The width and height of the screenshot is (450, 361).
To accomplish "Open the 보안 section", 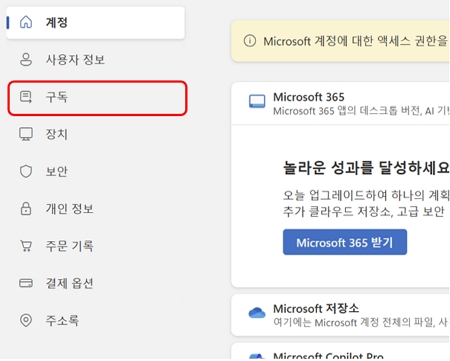I will point(96,171).
